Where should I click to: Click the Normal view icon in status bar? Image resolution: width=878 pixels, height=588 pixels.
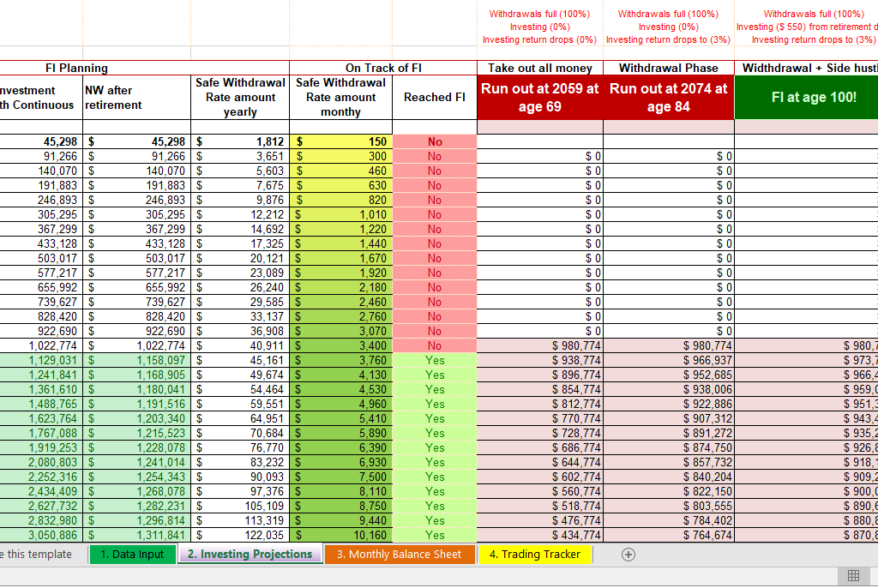(x=852, y=575)
